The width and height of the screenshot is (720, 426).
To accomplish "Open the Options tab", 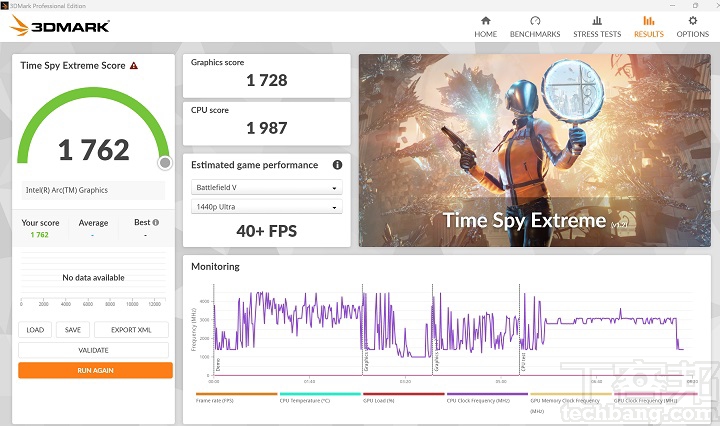I will coord(692,27).
